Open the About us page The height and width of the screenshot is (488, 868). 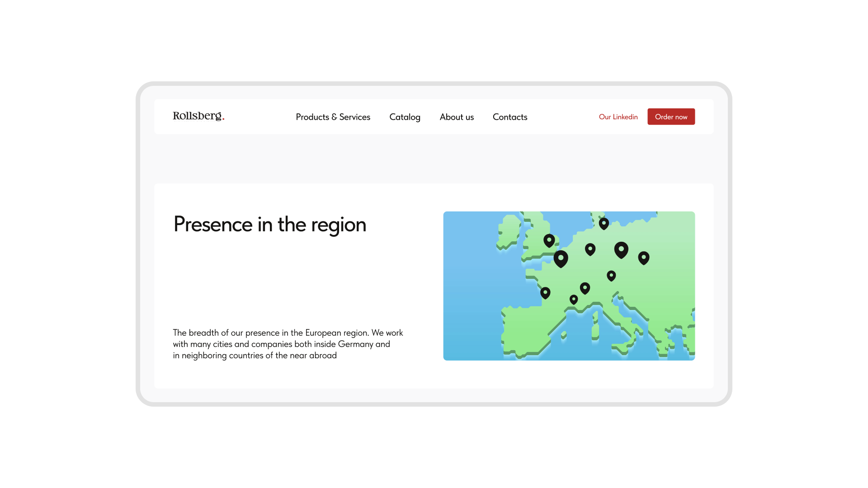coord(457,117)
